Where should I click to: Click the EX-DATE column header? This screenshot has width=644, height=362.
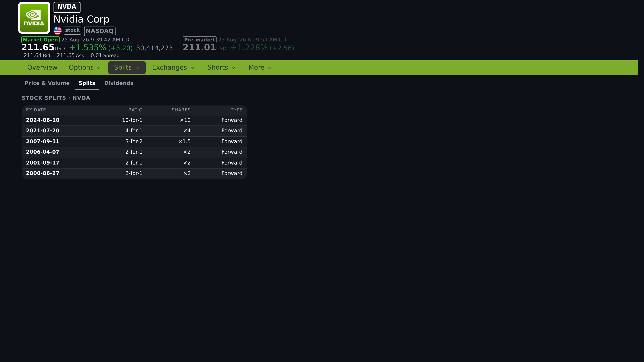pos(36,110)
